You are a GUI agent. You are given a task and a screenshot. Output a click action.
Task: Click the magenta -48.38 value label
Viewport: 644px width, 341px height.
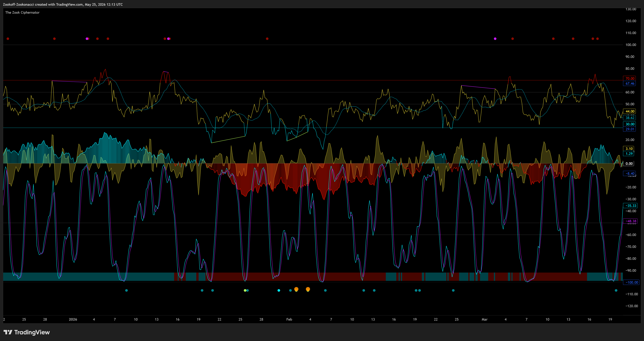(631, 221)
